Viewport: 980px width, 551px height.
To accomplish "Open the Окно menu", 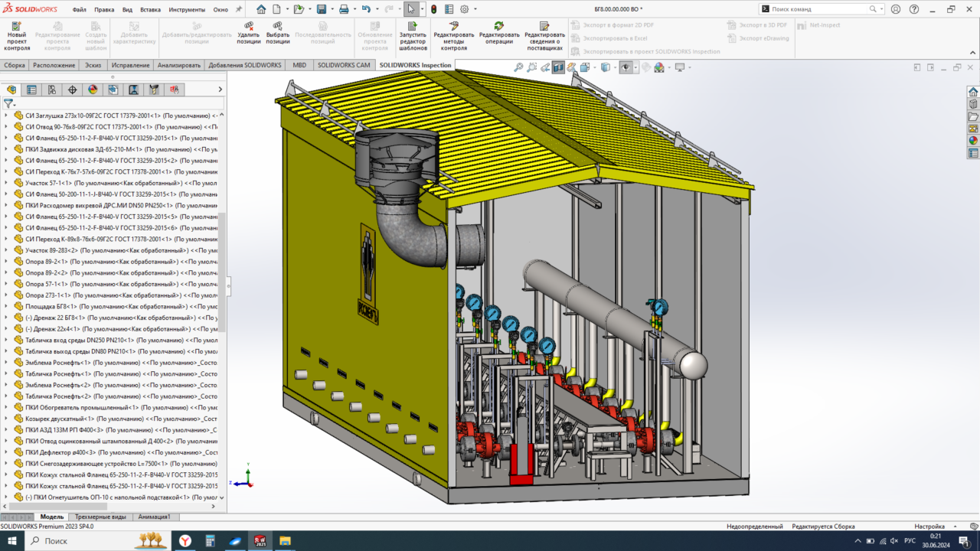I will click(x=220, y=10).
